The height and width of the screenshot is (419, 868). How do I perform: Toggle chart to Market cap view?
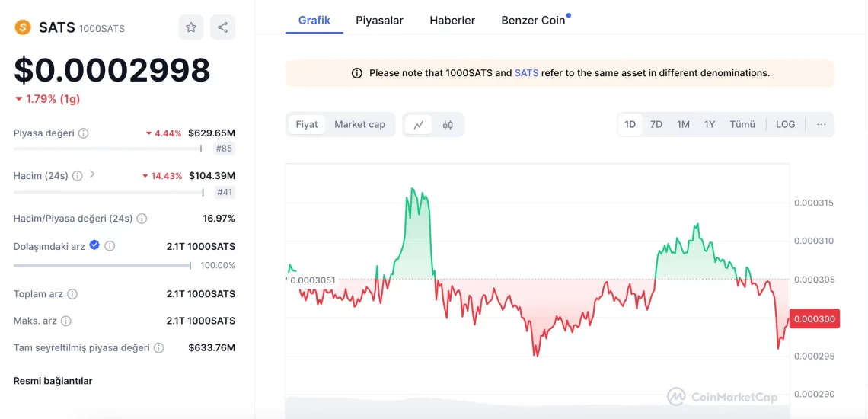click(x=359, y=124)
